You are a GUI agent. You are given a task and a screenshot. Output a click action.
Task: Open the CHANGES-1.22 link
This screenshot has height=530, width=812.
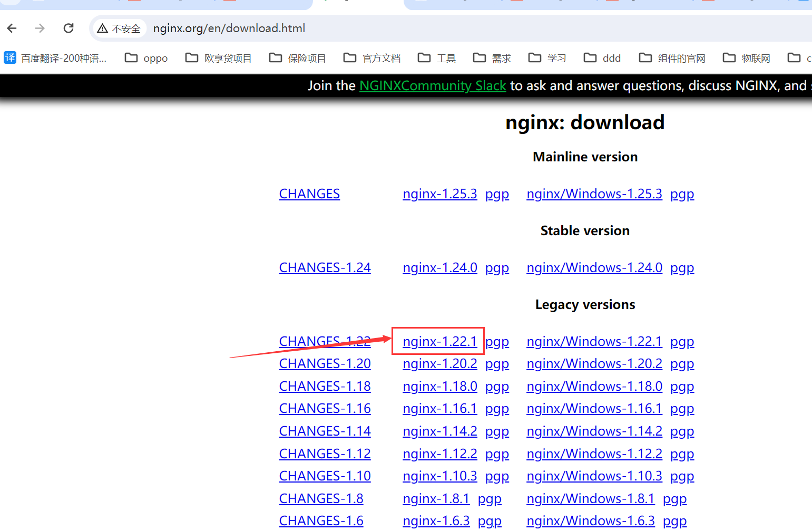(x=325, y=342)
